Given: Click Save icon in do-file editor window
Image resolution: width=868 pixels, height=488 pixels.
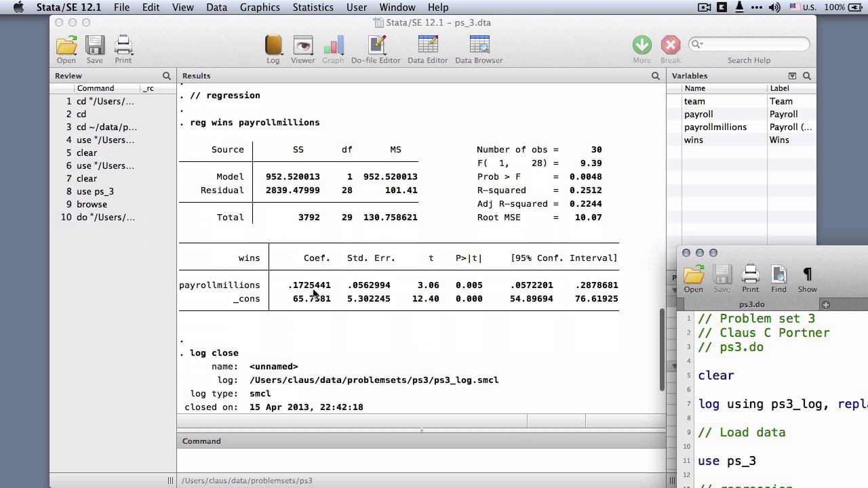Looking at the screenshot, I should click(x=722, y=275).
